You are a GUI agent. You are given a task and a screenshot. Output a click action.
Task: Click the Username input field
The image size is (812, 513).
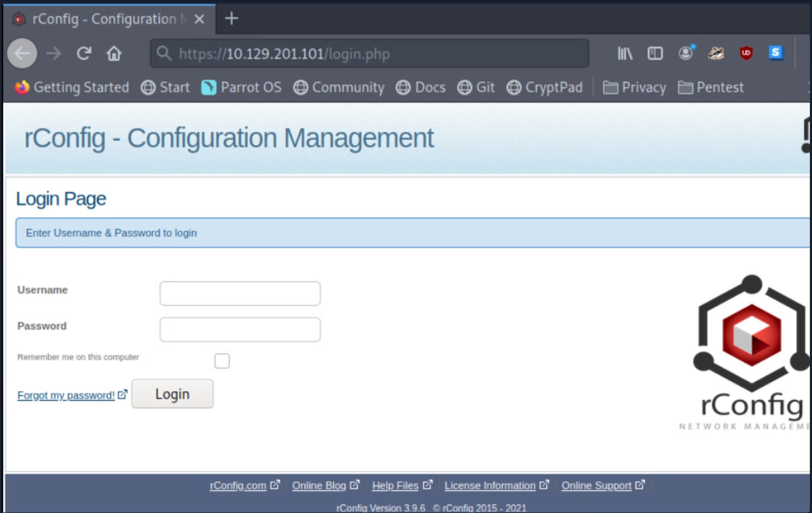point(240,294)
